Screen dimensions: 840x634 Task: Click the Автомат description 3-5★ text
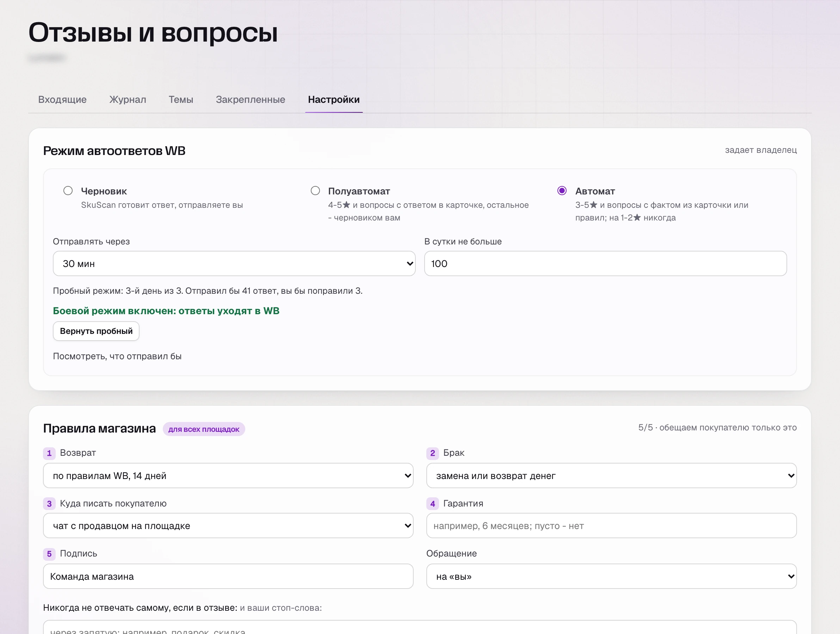tap(661, 211)
